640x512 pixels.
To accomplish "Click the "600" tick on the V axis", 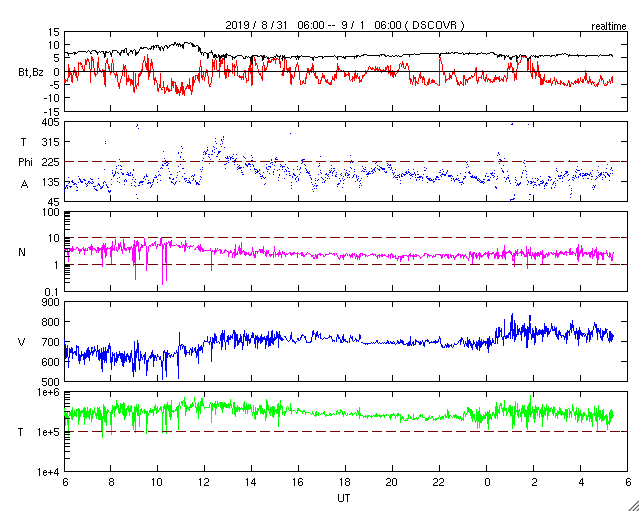I will pyautogui.click(x=51, y=362).
